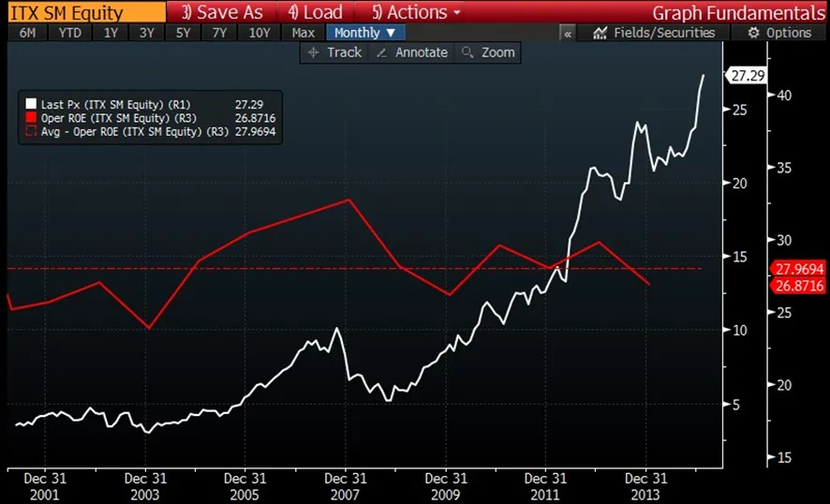Screen dimensions: 830x504
Task: Open the Options gear settings
Action: pyautogui.click(x=779, y=33)
